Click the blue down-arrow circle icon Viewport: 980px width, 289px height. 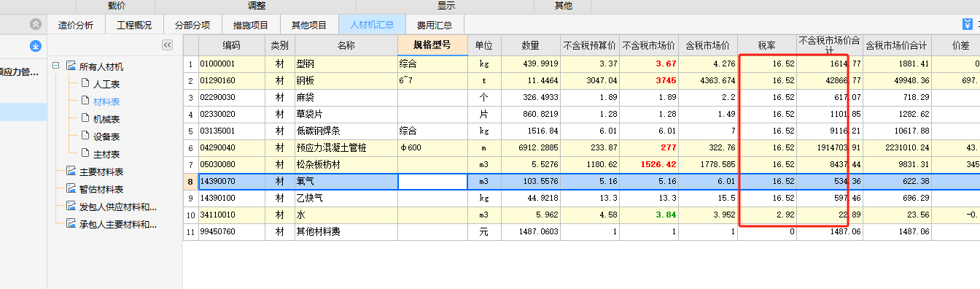coord(35,47)
